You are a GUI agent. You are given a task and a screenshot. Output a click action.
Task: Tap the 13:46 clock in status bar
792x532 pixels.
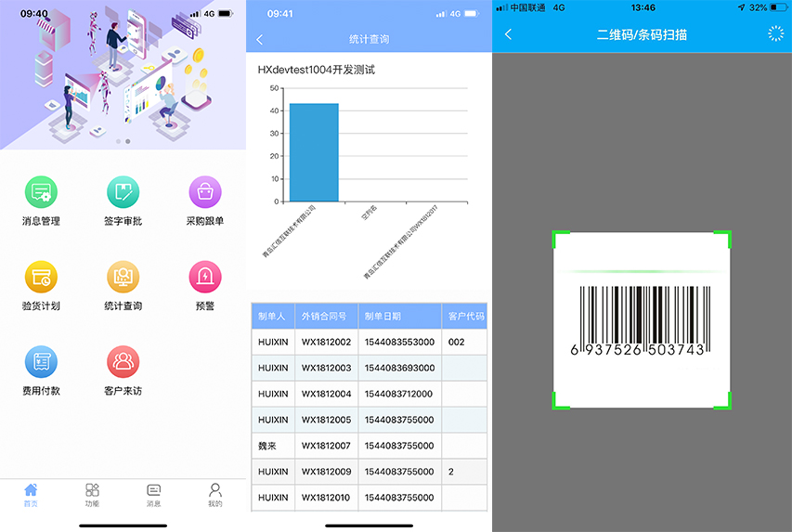[x=643, y=7]
